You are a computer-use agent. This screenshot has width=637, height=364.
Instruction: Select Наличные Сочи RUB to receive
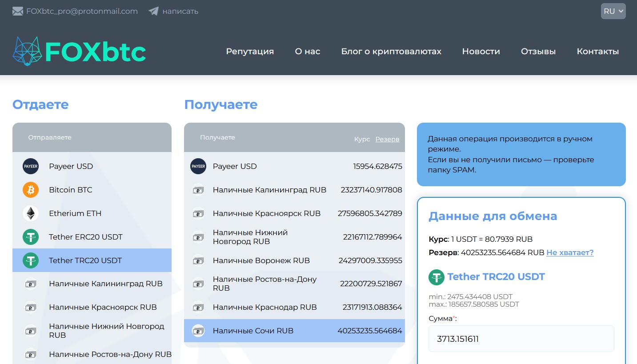point(294,331)
